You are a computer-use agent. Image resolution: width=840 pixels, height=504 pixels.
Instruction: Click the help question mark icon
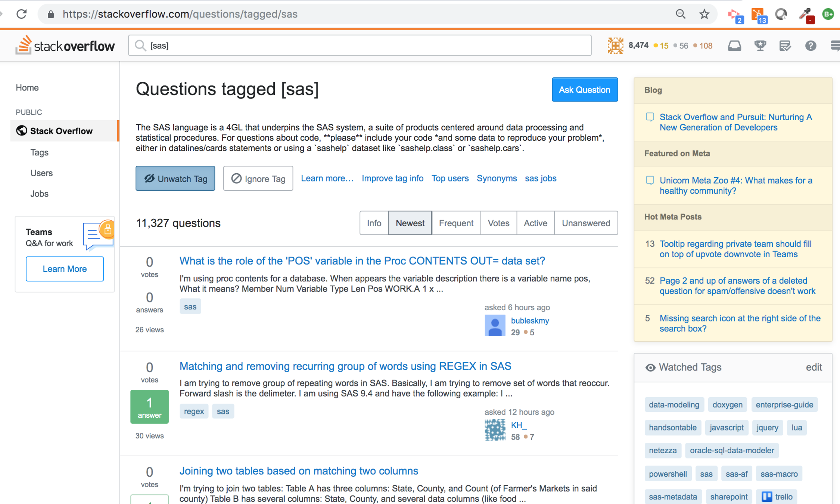point(810,46)
